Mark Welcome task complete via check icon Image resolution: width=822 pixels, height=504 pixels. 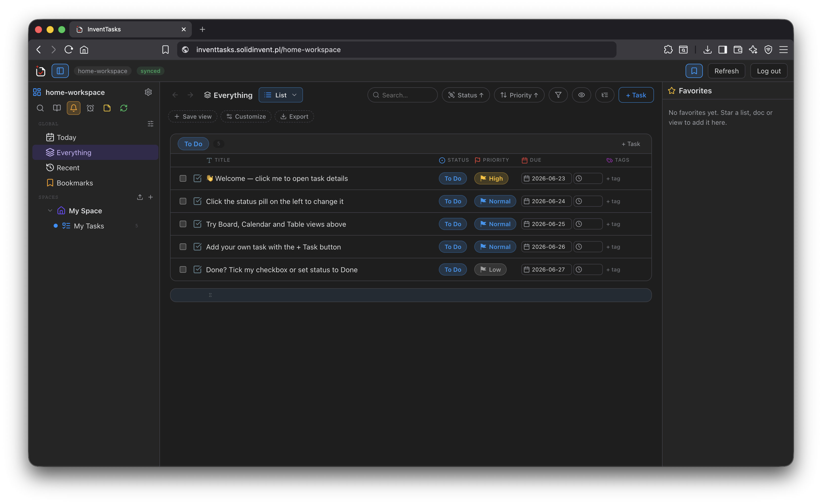coord(197,178)
